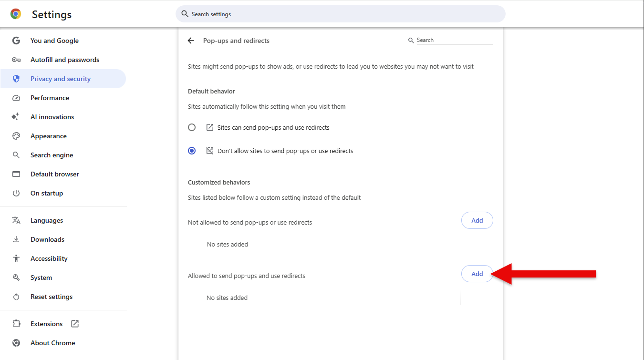Click the magnifier Search engine icon
644x360 pixels.
(16, 155)
